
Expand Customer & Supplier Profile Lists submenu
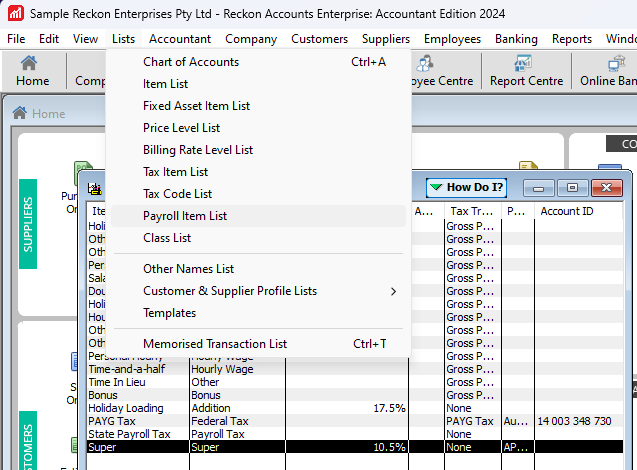point(258,291)
